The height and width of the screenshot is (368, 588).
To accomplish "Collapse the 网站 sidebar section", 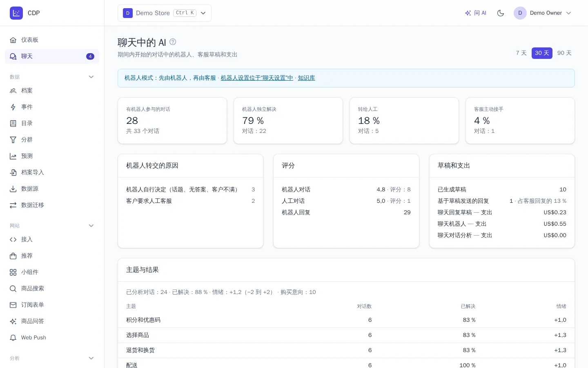I will tap(91, 226).
